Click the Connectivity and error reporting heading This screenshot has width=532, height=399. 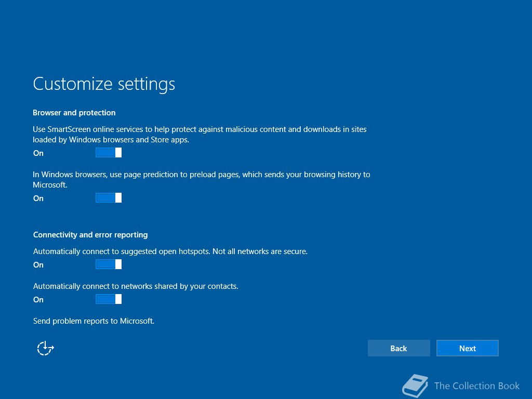click(90, 235)
